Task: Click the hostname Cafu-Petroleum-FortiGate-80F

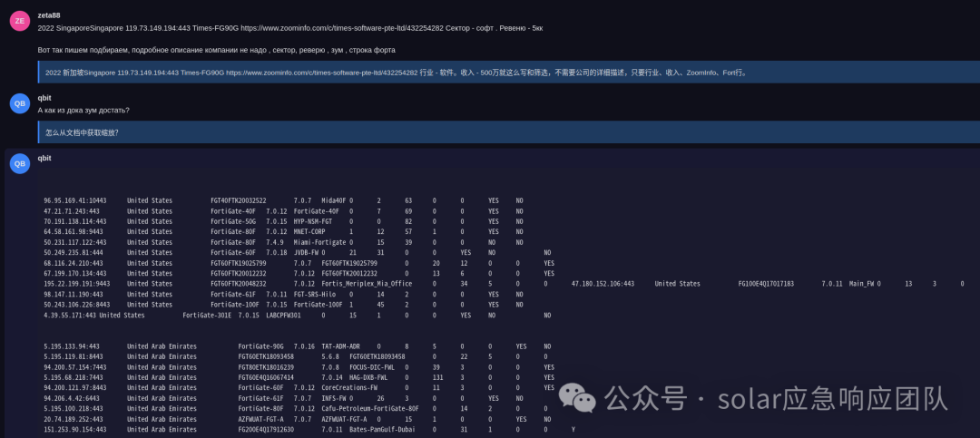Action: tap(370, 409)
